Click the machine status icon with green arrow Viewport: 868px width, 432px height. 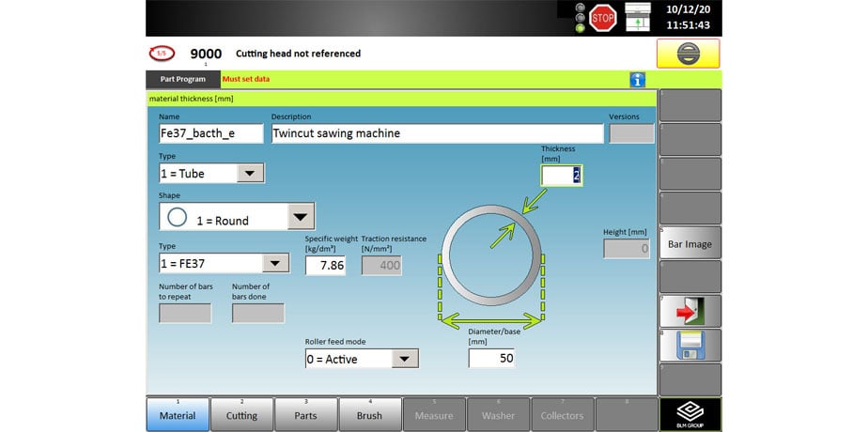click(x=638, y=17)
